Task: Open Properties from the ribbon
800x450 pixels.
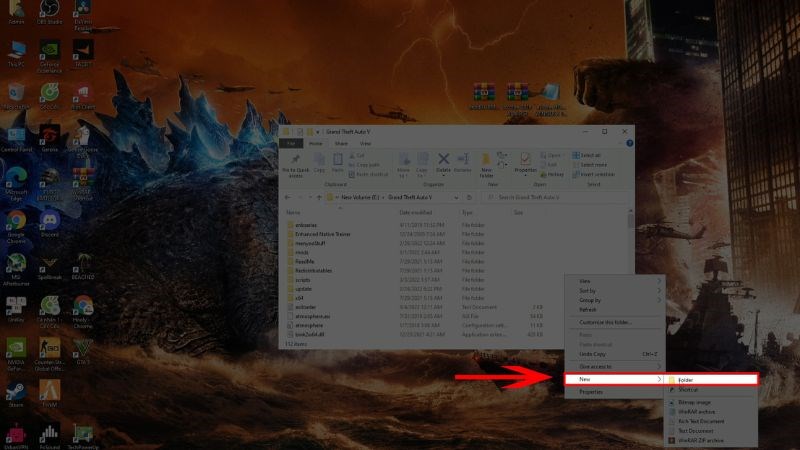Action: [x=525, y=164]
